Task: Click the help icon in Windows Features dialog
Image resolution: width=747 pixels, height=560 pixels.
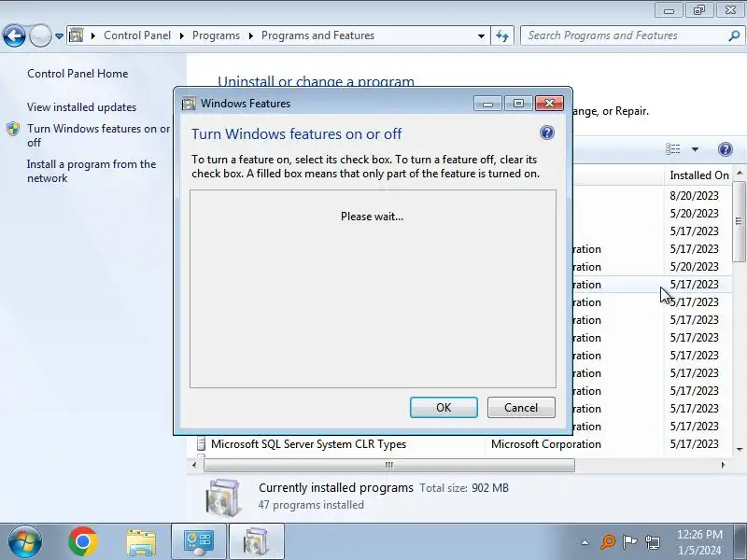Action: coord(547,133)
